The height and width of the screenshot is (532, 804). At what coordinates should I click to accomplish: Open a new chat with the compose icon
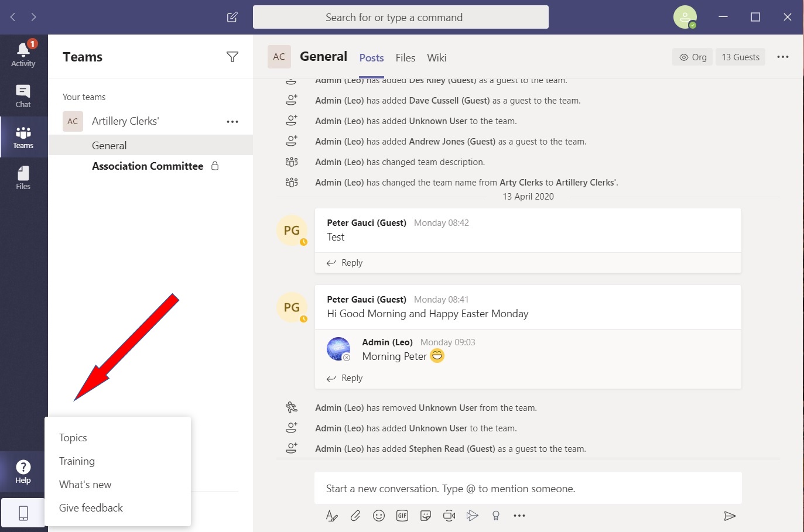pos(232,17)
